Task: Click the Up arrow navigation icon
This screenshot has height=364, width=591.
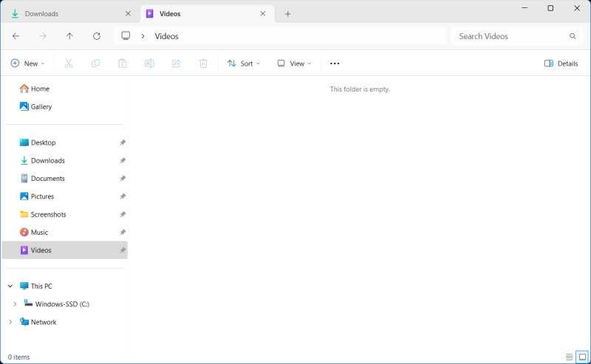Action: (x=69, y=36)
